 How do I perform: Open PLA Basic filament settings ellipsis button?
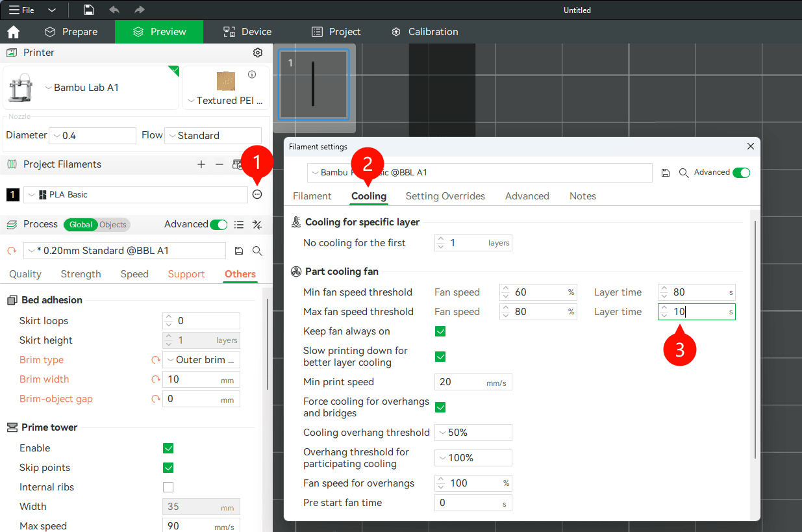click(257, 194)
